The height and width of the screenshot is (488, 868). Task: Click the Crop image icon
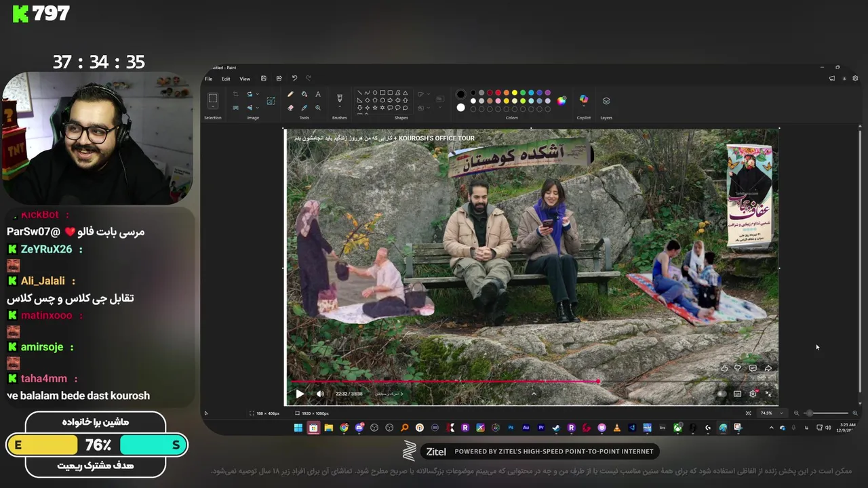click(235, 94)
